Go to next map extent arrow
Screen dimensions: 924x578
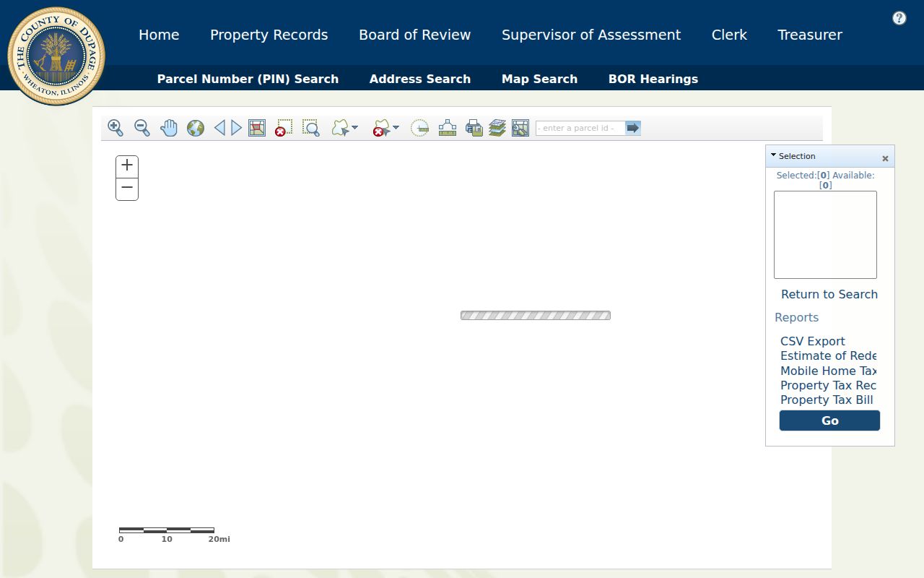point(236,128)
